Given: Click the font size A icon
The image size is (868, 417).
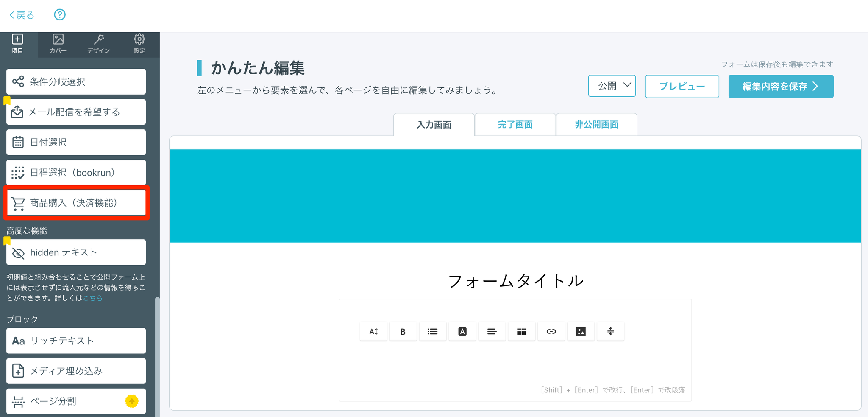Looking at the screenshot, I should [x=373, y=332].
